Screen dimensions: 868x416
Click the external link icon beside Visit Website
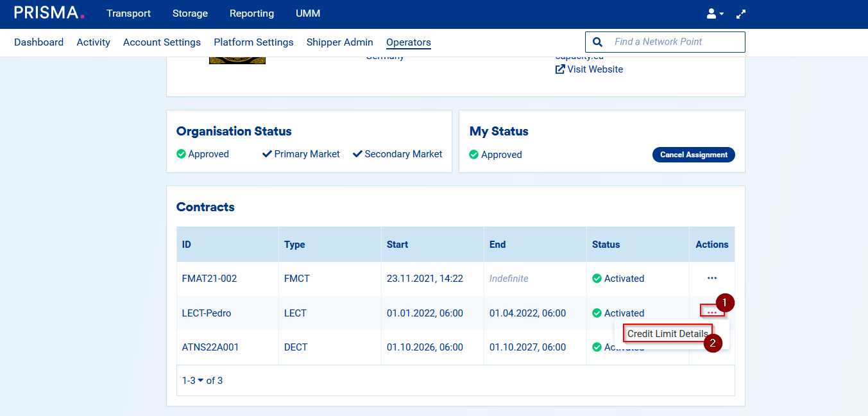560,69
